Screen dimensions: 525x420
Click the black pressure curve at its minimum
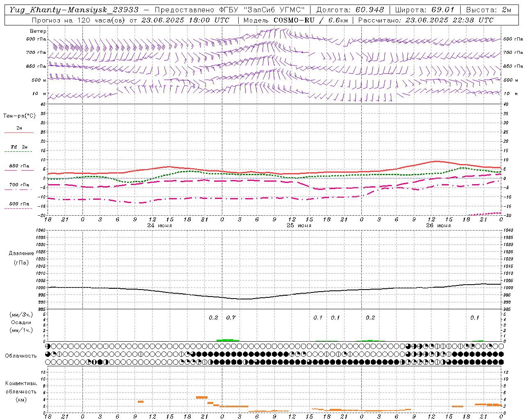click(x=245, y=299)
